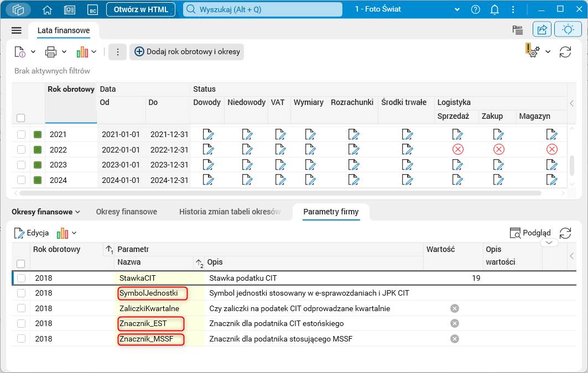Refresh the fiscal years list
588x373 pixels.
tap(565, 52)
